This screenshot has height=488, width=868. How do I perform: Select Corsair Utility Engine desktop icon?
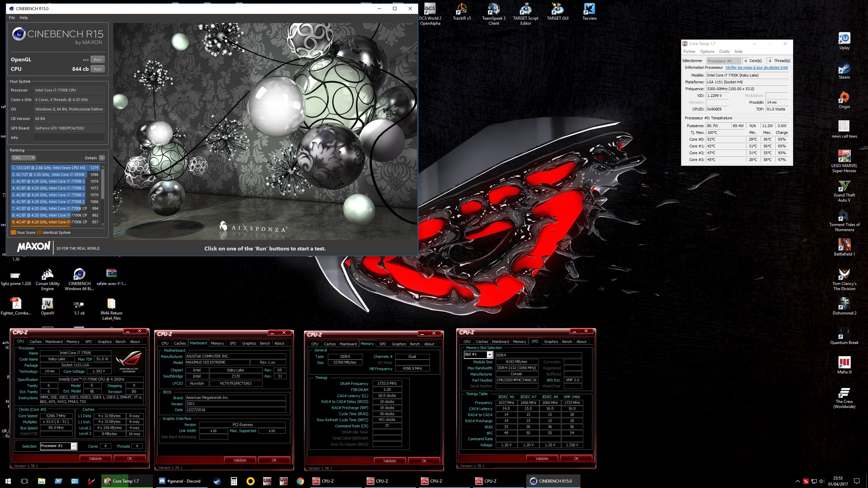tap(47, 280)
